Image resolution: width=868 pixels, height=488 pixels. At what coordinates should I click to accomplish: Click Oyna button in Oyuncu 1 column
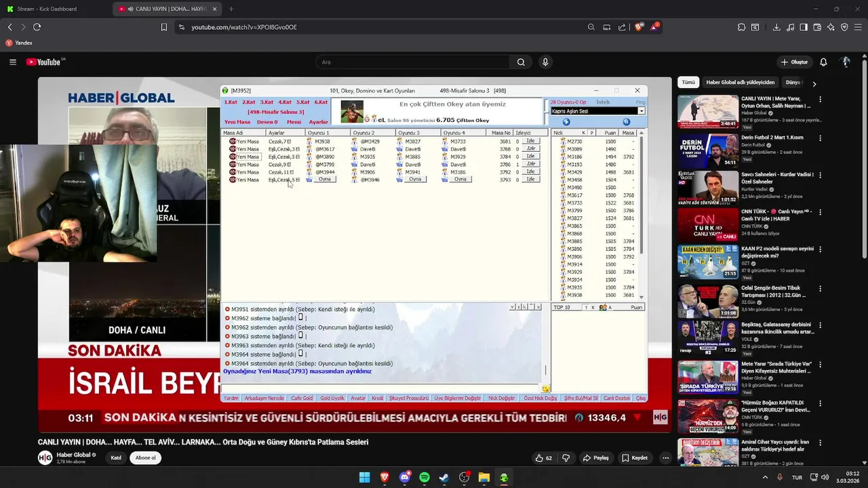[x=325, y=180]
